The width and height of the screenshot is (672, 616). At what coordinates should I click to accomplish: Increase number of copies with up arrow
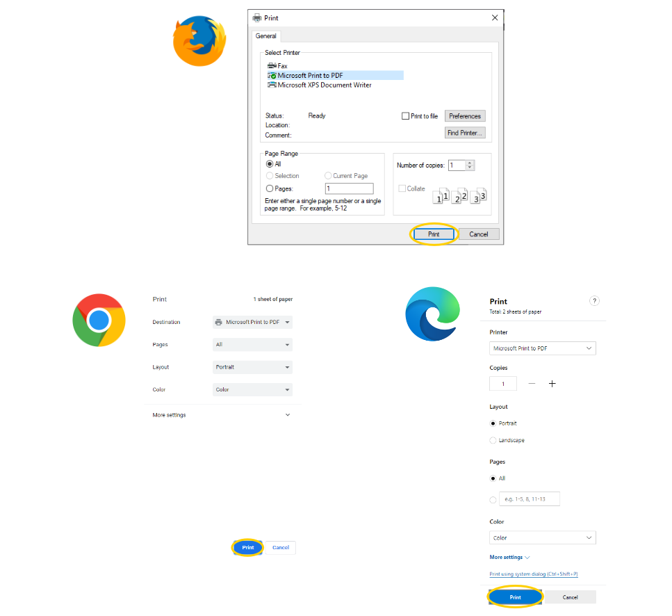470,163
